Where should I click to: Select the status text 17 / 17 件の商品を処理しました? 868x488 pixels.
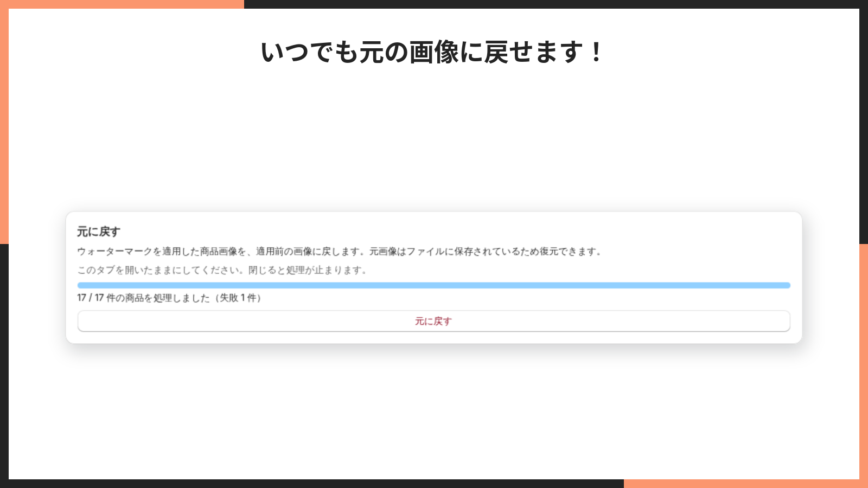click(x=169, y=298)
